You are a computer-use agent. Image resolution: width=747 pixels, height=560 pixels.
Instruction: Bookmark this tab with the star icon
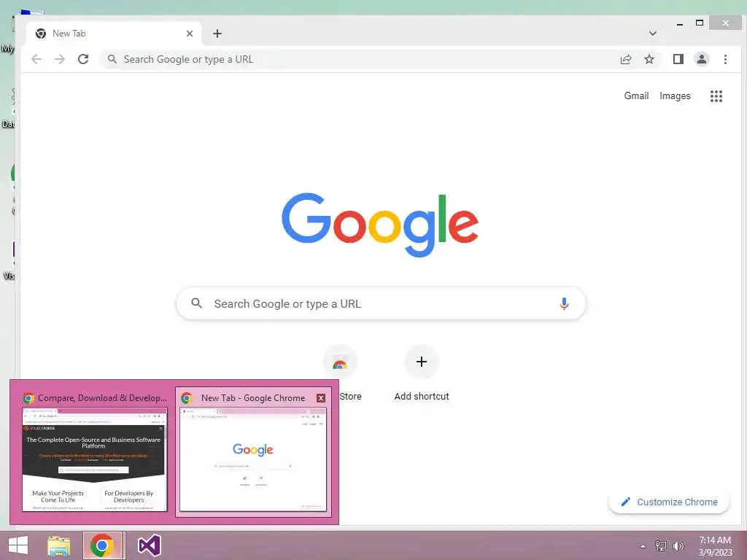tap(649, 59)
